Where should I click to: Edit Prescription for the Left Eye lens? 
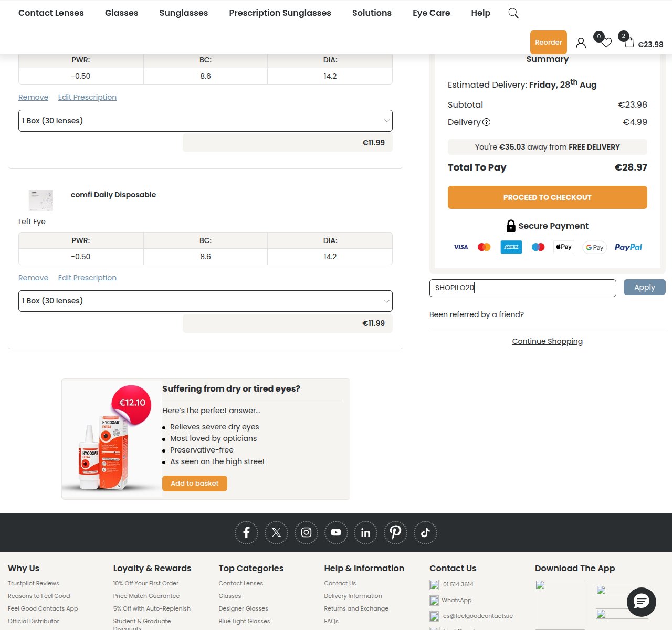coord(87,278)
